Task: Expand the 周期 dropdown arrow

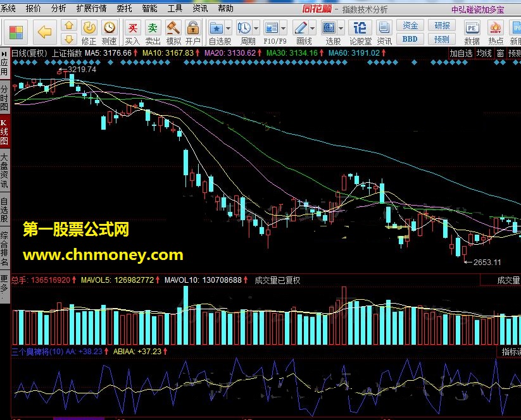Action: point(256,28)
